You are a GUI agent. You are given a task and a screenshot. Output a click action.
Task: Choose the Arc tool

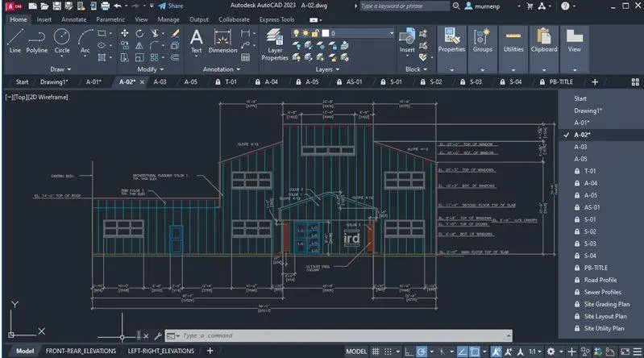tap(85, 40)
